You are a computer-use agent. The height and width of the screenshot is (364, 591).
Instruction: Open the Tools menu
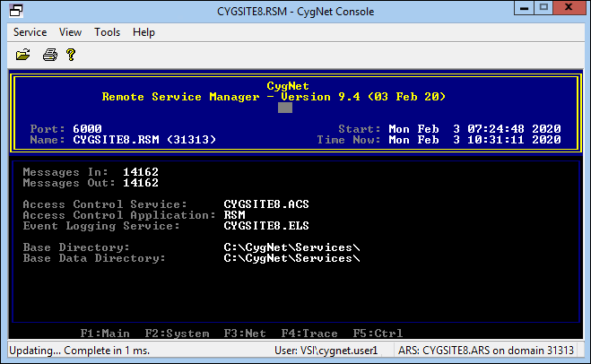point(107,32)
